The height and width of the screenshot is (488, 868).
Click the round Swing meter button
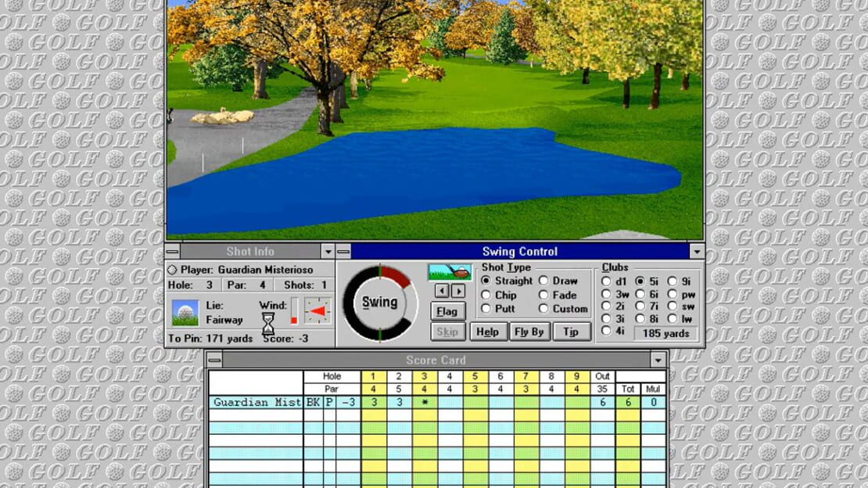coord(380,303)
